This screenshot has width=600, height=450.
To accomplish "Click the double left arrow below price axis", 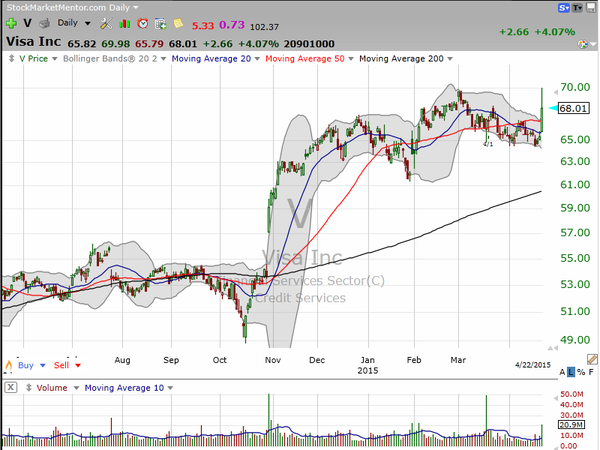I will click(x=553, y=348).
